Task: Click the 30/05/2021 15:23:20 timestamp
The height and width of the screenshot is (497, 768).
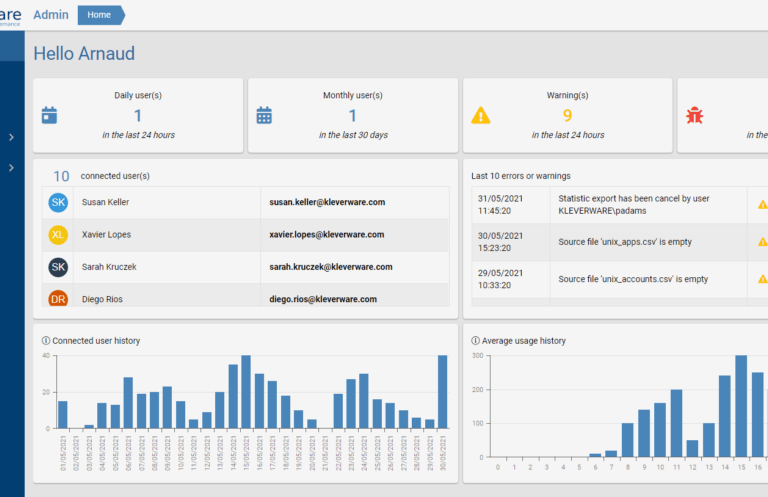Action: click(500, 242)
